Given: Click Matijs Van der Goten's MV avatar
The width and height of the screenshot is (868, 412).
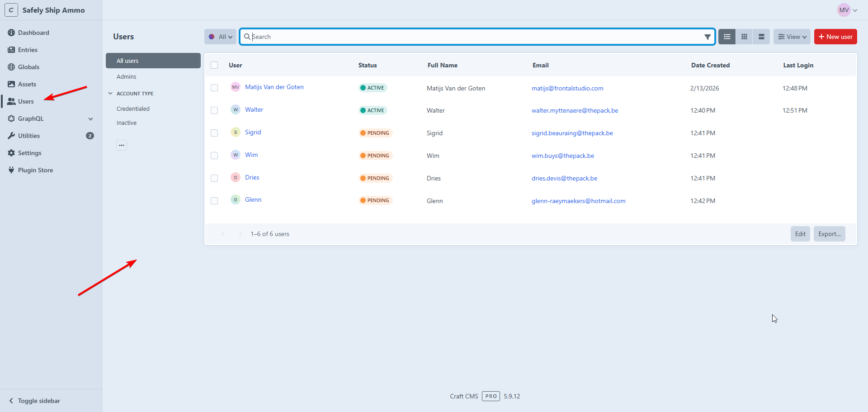Looking at the screenshot, I should [x=236, y=87].
